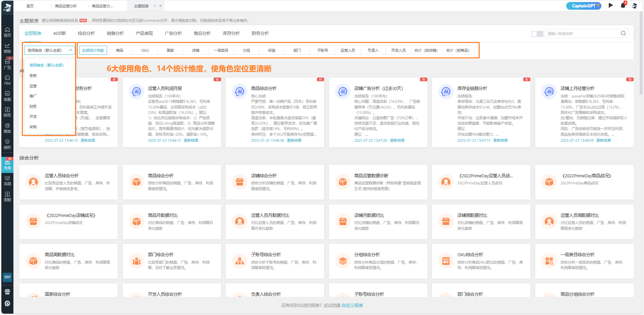Image resolution: width=644 pixels, height=315 pixels.
Task: Switch to the 广告分析 tab
Action: click(x=173, y=33)
